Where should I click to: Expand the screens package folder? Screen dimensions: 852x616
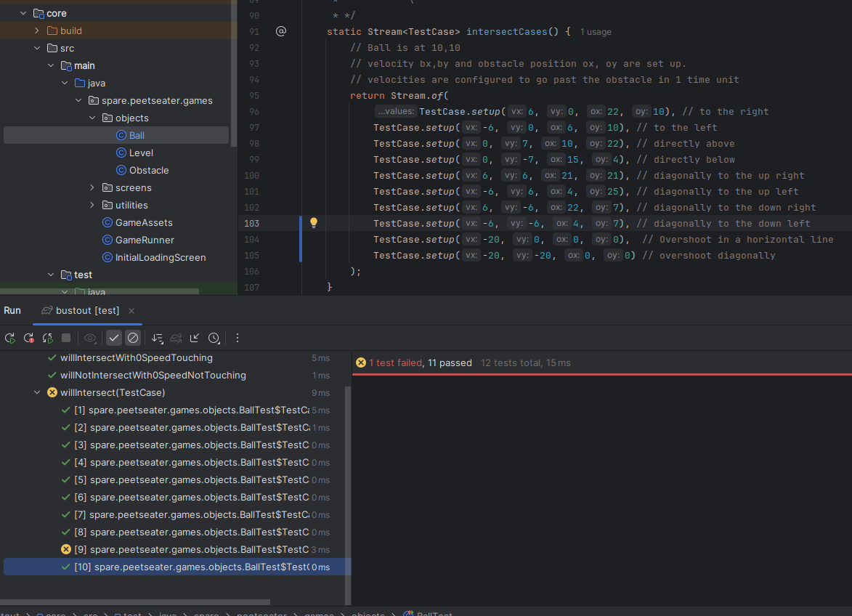point(92,187)
